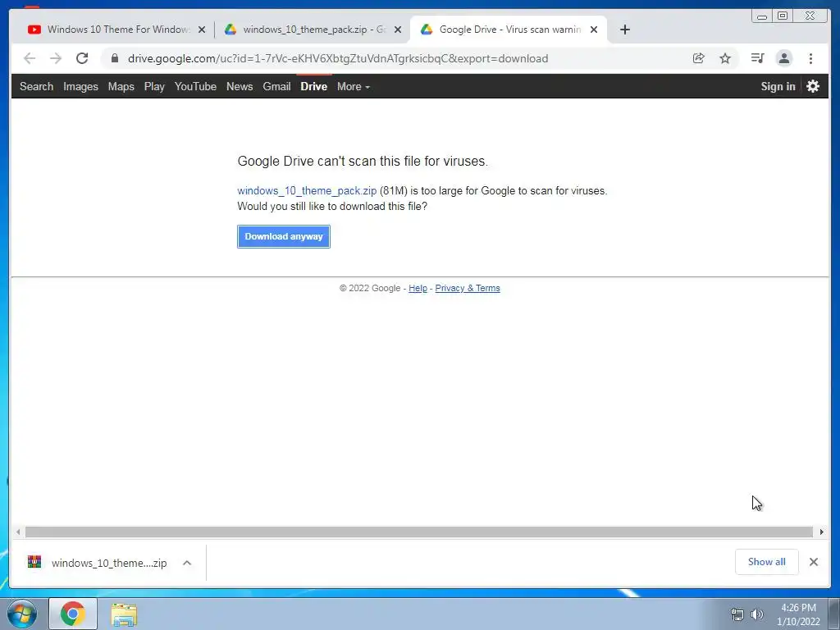
Task: Click the horizontal scrollbar right arrow
Action: [x=822, y=532]
